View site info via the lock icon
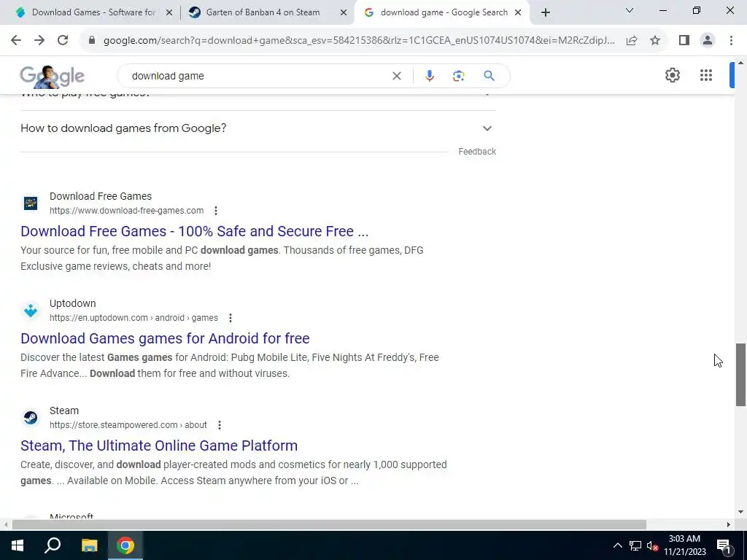This screenshot has height=560, width=747. (x=92, y=41)
